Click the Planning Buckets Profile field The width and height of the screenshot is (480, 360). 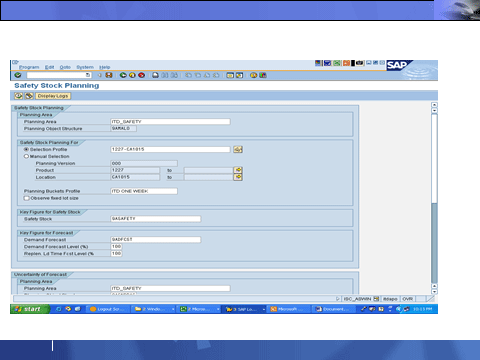tap(144, 191)
